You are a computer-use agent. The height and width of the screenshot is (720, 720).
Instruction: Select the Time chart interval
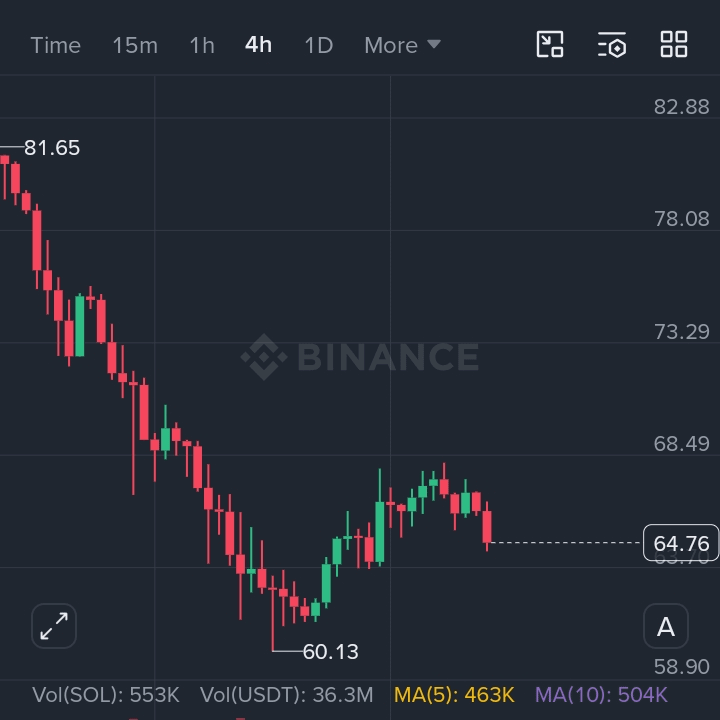[x=56, y=45]
